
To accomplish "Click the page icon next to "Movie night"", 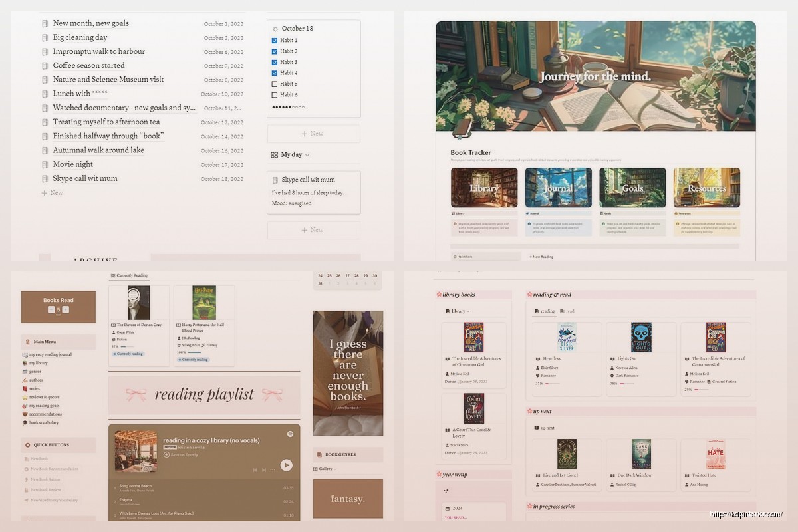I will point(45,164).
